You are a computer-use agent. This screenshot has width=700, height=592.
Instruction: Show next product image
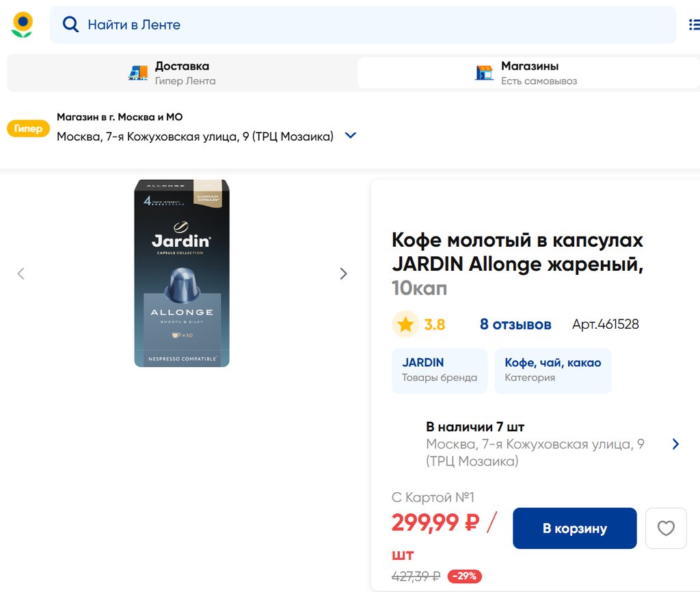343,274
